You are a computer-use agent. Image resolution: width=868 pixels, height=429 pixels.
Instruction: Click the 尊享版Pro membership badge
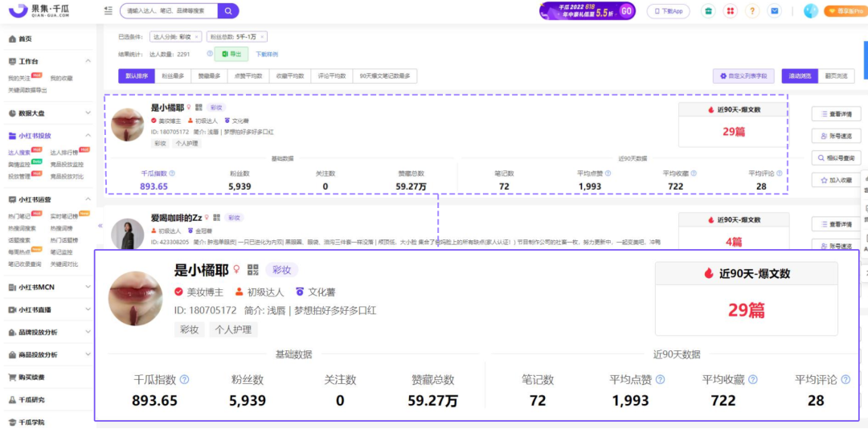pyautogui.click(x=845, y=11)
